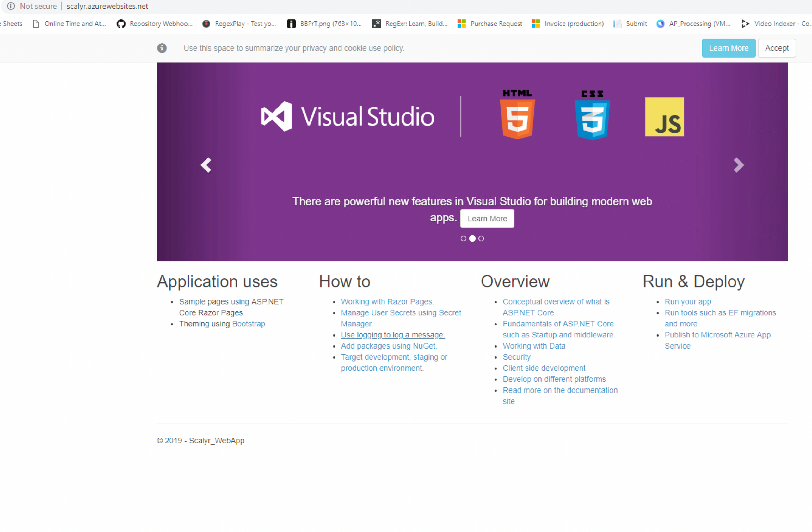
Task: Click Learn More button in carousel
Action: (x=487, y=218)
